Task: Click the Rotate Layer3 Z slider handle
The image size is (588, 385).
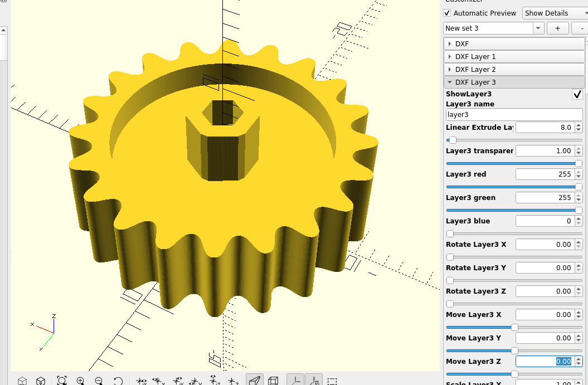Action: [x=450, y=304]
